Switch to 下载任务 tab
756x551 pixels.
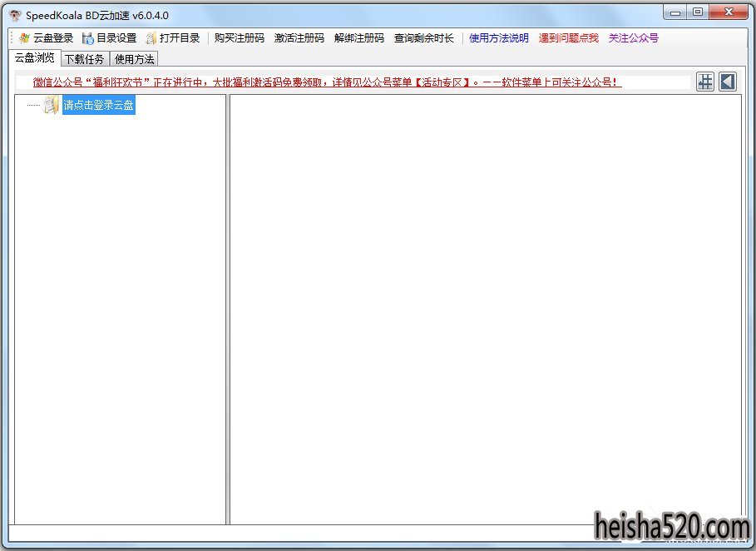coord(85,59)
